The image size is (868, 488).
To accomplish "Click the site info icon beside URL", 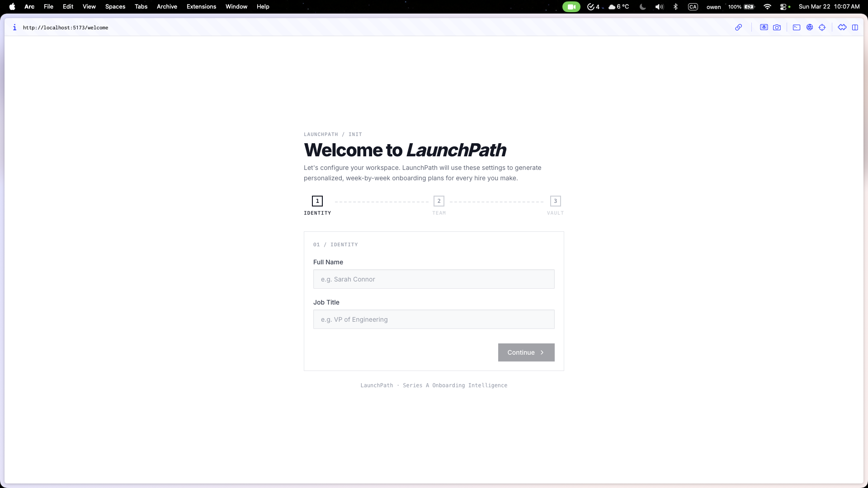I will [x=14, y=28].
